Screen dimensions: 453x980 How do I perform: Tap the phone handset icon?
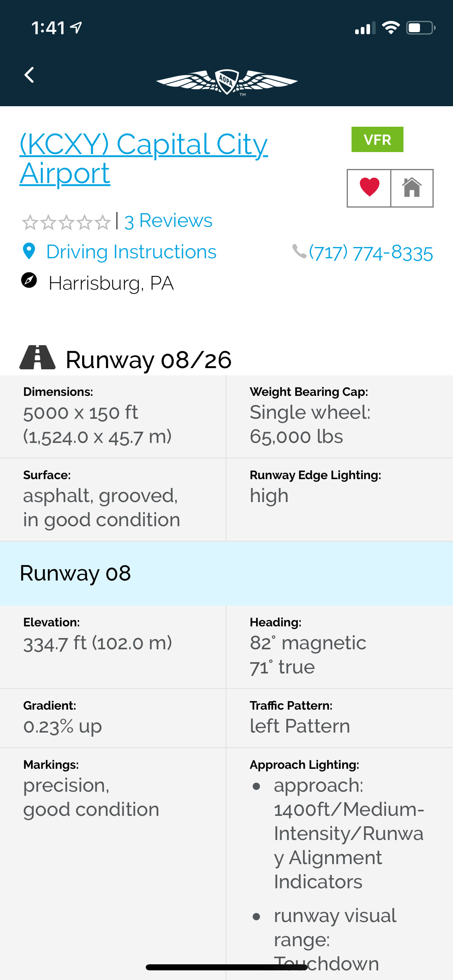tap(299, 251)
